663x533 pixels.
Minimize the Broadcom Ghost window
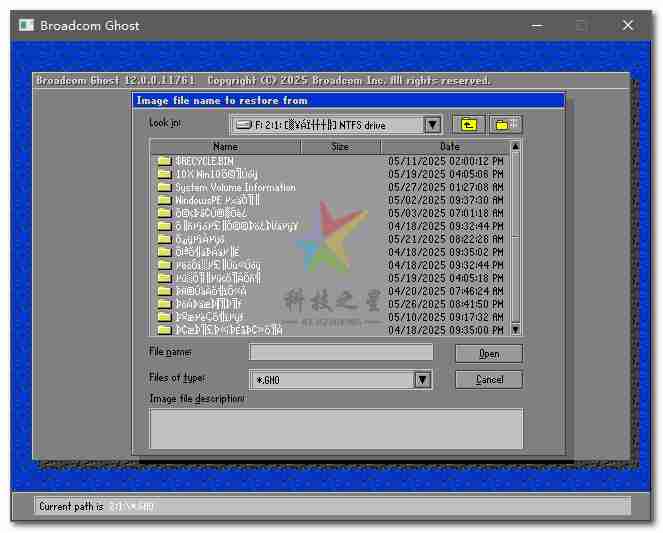click(537, 26)
